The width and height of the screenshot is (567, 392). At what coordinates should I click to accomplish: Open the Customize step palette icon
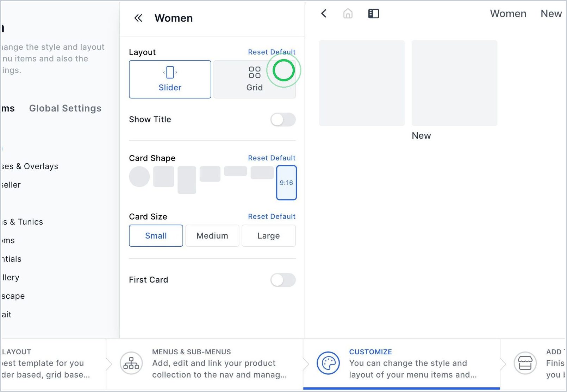[x=328, y=363]
